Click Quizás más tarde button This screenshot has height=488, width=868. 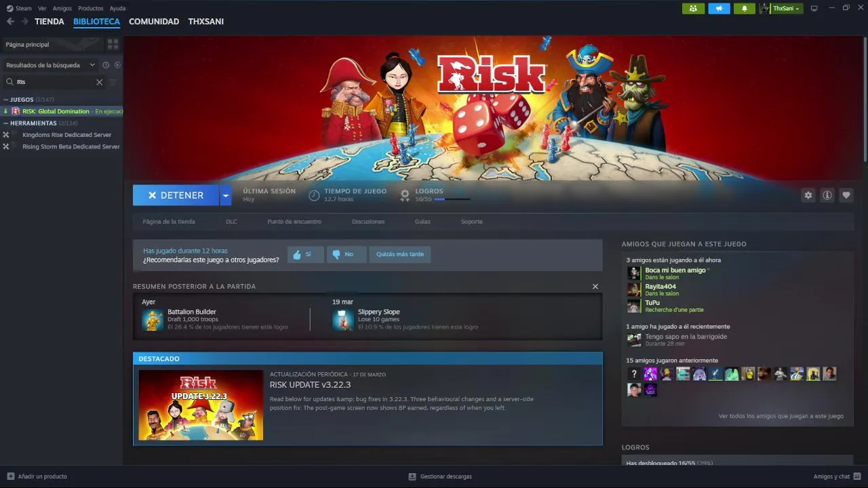click(400, 254)
